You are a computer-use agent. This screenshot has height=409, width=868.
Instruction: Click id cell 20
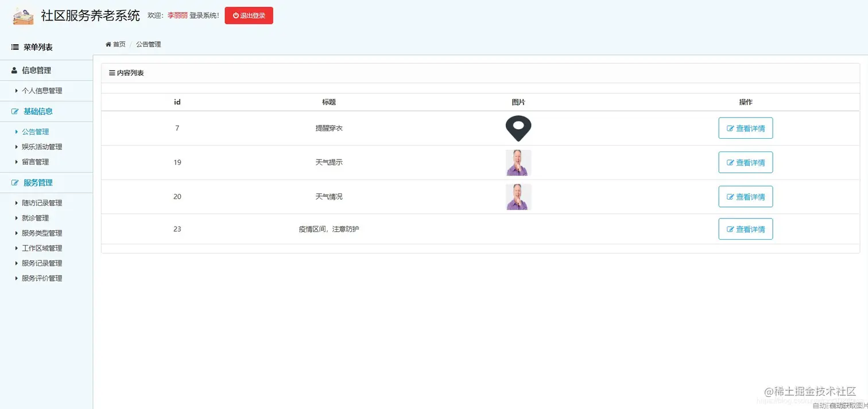(x=177, y=197)
